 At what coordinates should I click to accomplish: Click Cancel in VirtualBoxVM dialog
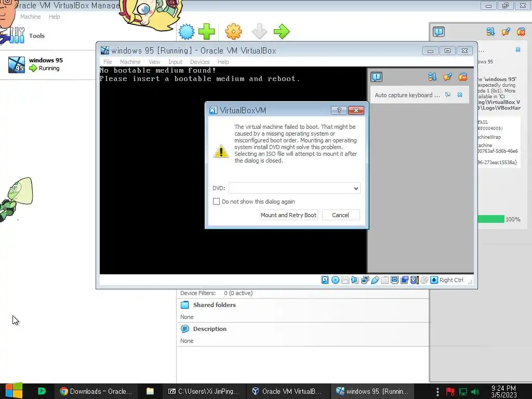340,215
